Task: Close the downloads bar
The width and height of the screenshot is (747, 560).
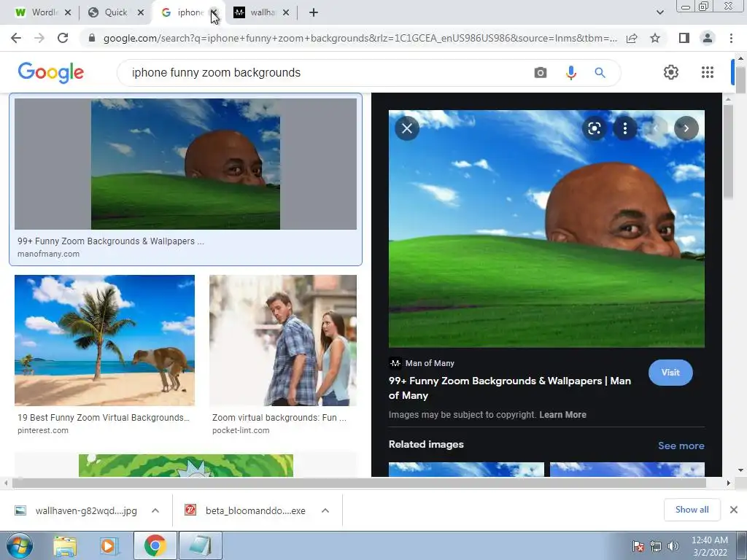Action: tap(734, 510)
